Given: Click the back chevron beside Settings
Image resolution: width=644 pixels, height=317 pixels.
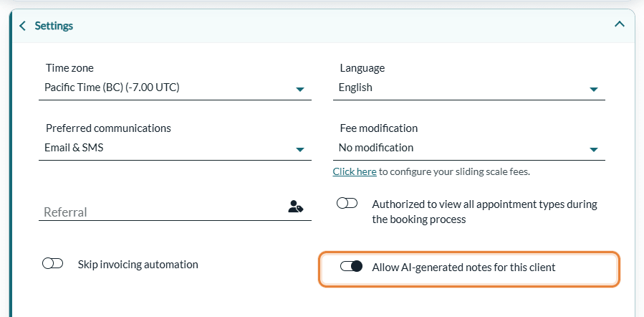Looking at the screenshot, I should 23,26.
